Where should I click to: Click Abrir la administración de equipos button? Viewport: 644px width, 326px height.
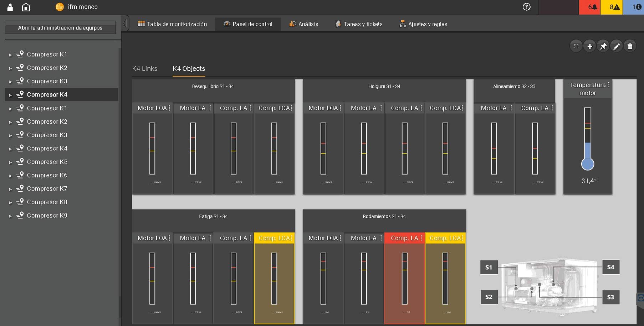[x=60, y=27]
